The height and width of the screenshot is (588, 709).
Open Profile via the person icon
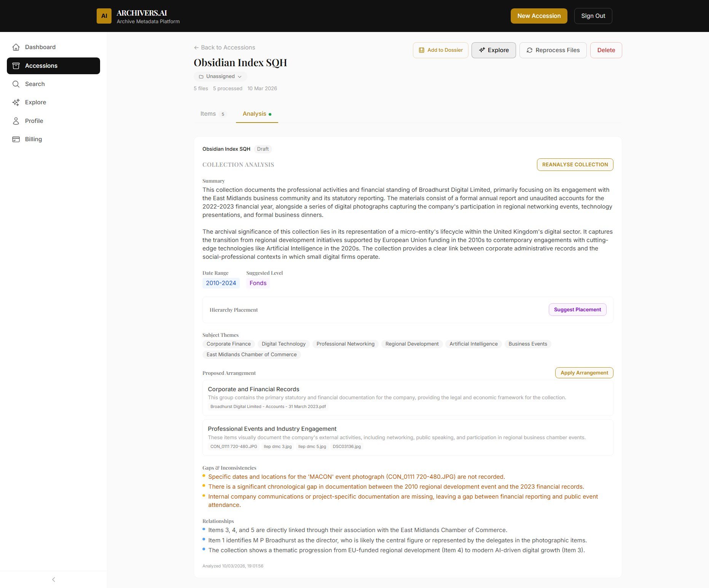(16, 121)
